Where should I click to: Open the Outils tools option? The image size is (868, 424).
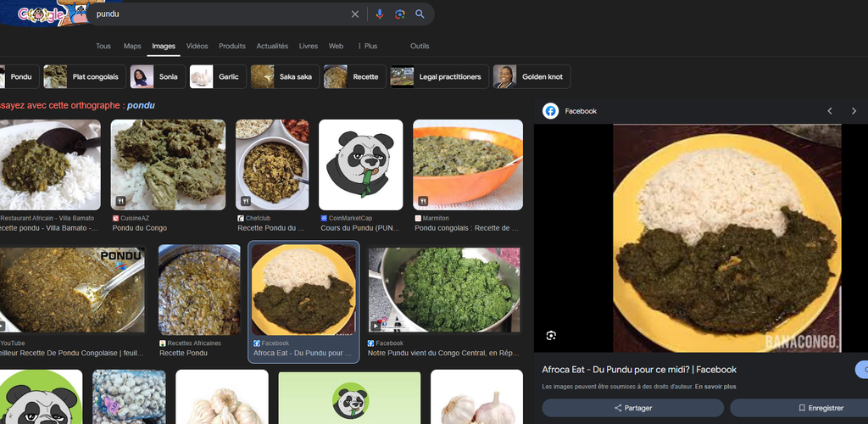coord(419,46)
